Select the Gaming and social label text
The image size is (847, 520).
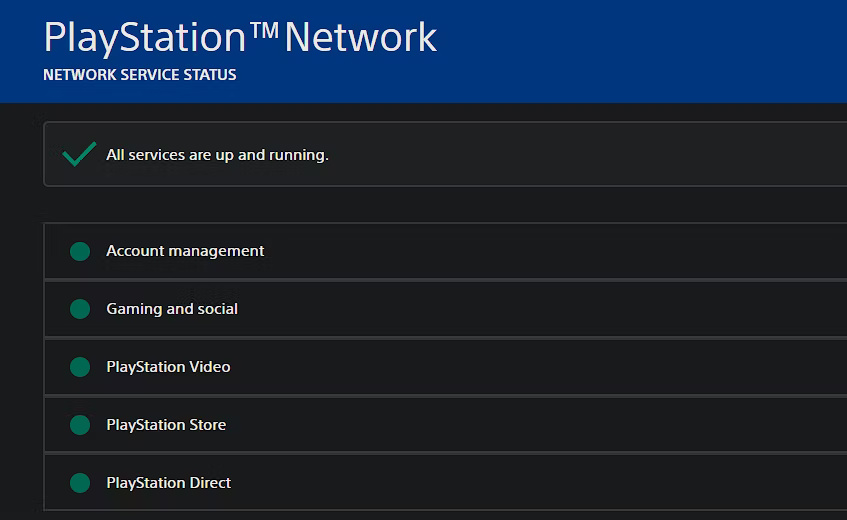(x=172, y=309)
